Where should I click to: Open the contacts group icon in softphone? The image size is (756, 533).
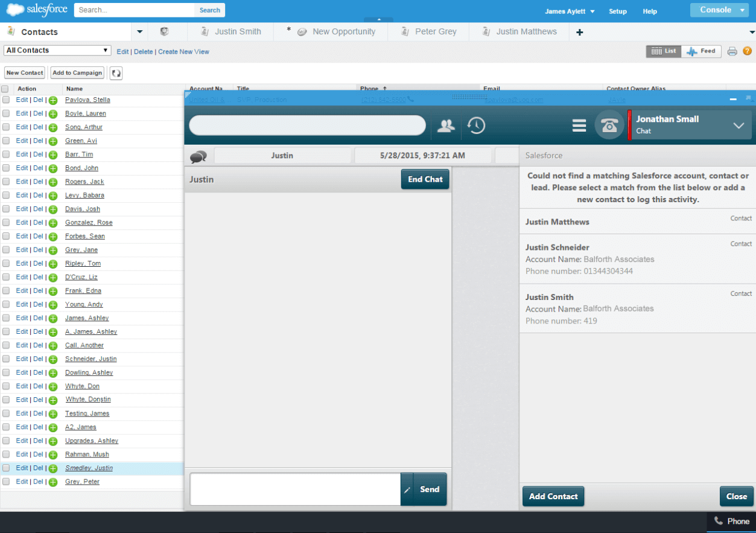pyautogui.click(x=446, y=126)
